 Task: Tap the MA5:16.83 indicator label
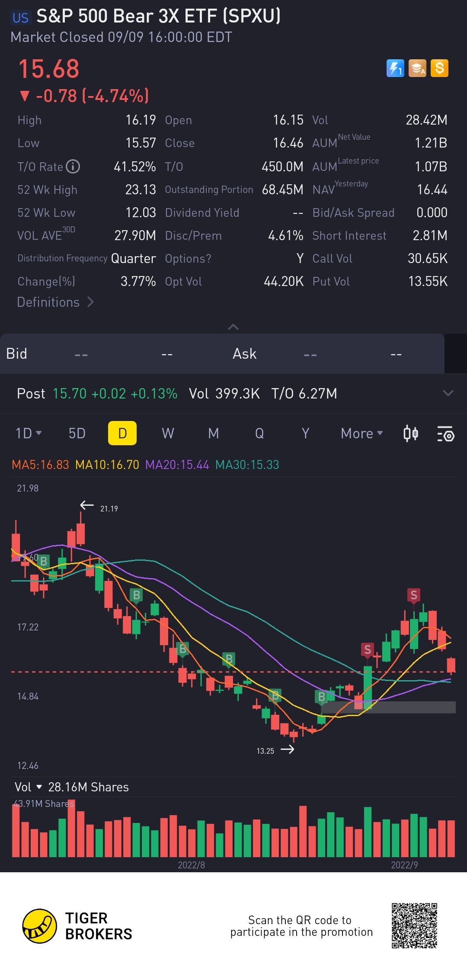click(x=40, y=465)
